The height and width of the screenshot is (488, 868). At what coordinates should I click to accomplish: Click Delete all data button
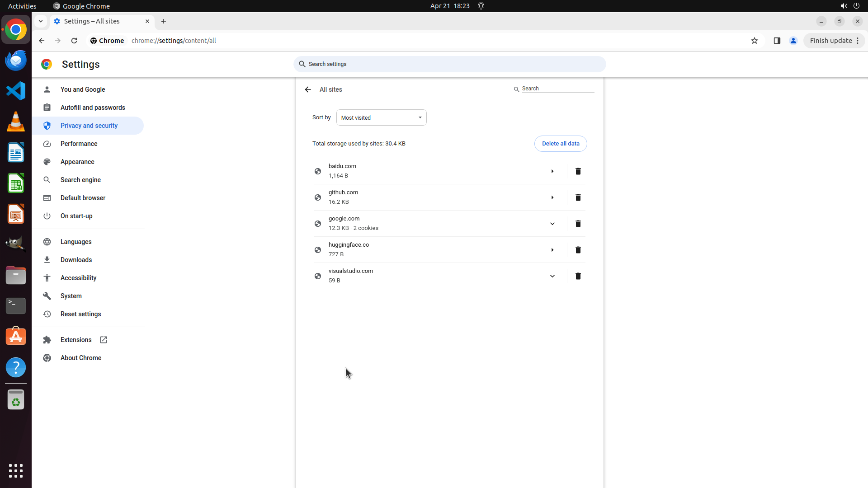560,144
